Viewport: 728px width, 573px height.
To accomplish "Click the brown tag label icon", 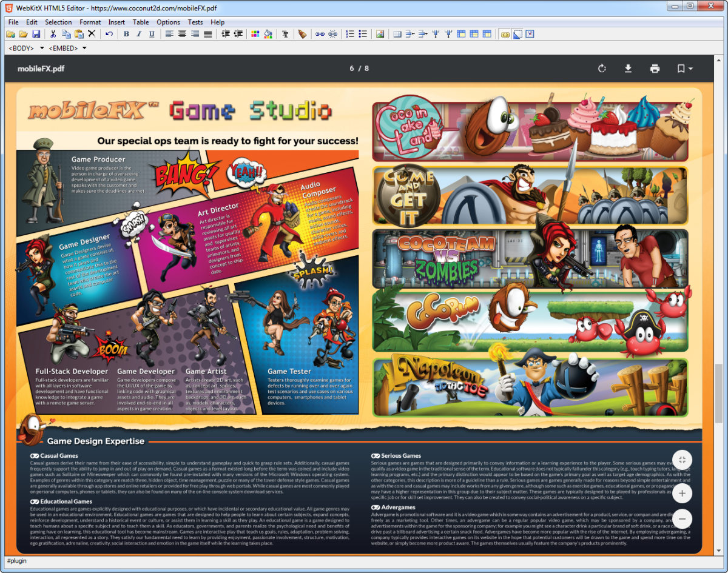I will 302,34.
